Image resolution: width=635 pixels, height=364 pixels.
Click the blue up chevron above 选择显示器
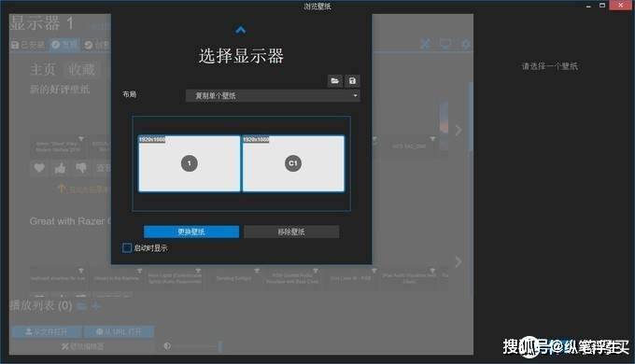pyautogui.click(x=240, y=30)
